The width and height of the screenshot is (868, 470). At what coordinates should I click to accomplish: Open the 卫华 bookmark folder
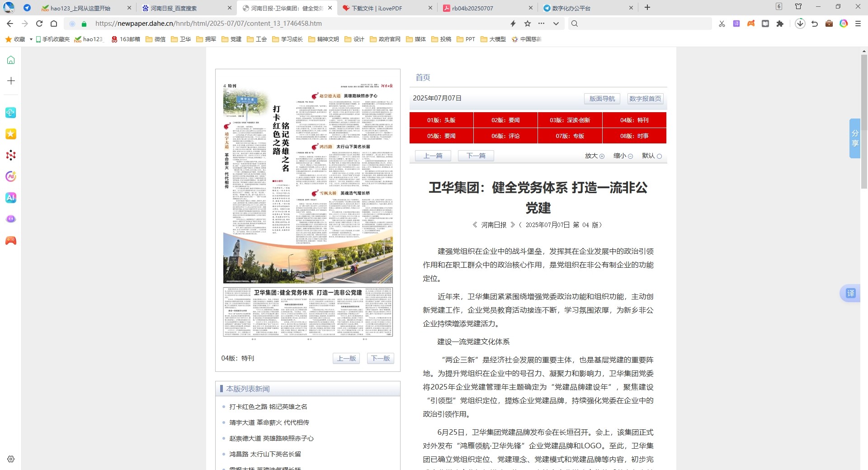(181, 39)
